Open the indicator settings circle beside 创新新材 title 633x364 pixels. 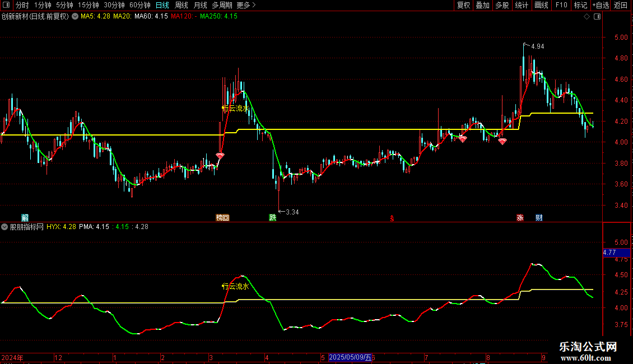[75, 16]
